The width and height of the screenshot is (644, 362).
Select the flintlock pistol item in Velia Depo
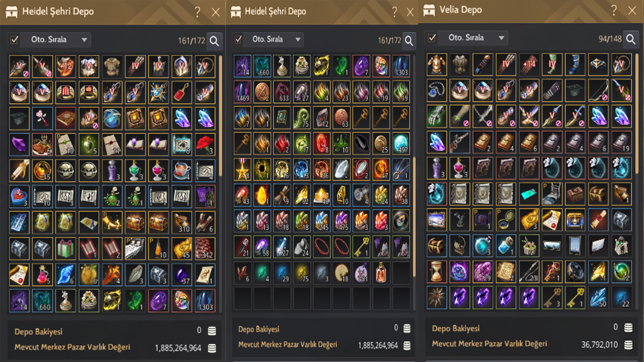coord(460,142)
